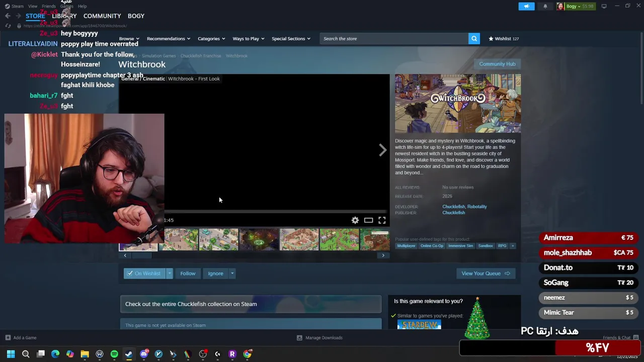Open video settings gear icon
This screenshot has width=644, height=362.
tap(355, 220)
